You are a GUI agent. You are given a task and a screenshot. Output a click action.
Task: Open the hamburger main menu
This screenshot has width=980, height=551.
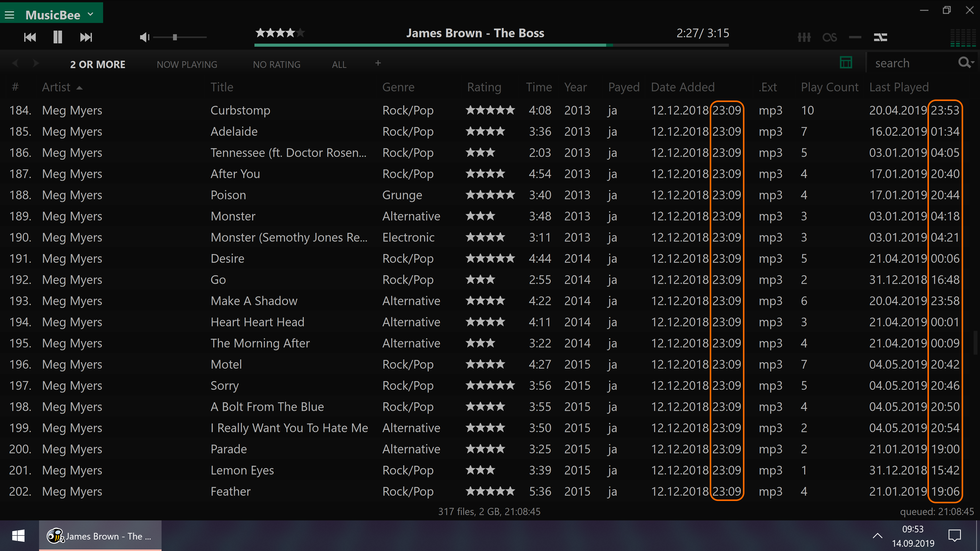click(x=9, y=15)
